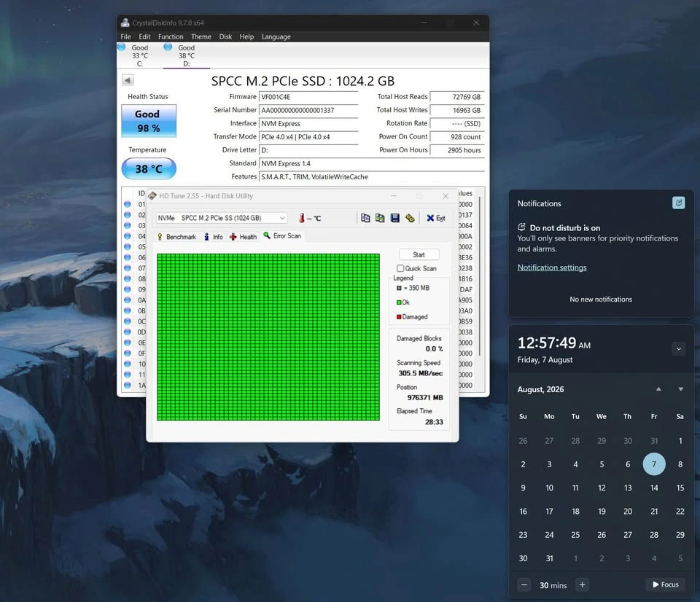This screenshot has width=700, height=602.
Task: Open HD Tune options icon
Action: 410,218
